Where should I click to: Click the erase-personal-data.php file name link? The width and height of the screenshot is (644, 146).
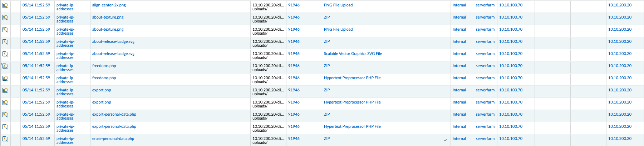113,139
